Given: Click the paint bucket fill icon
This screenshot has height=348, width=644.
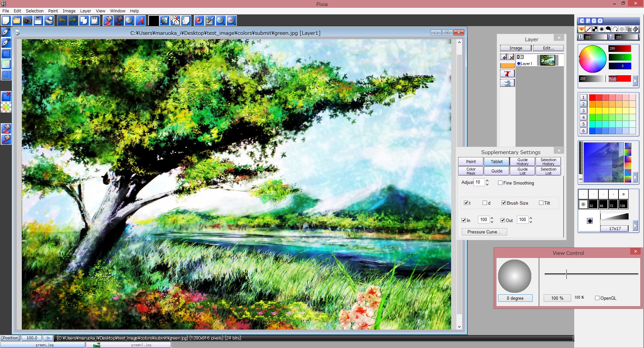Looking at the screenshot, I should click(108, 20).
